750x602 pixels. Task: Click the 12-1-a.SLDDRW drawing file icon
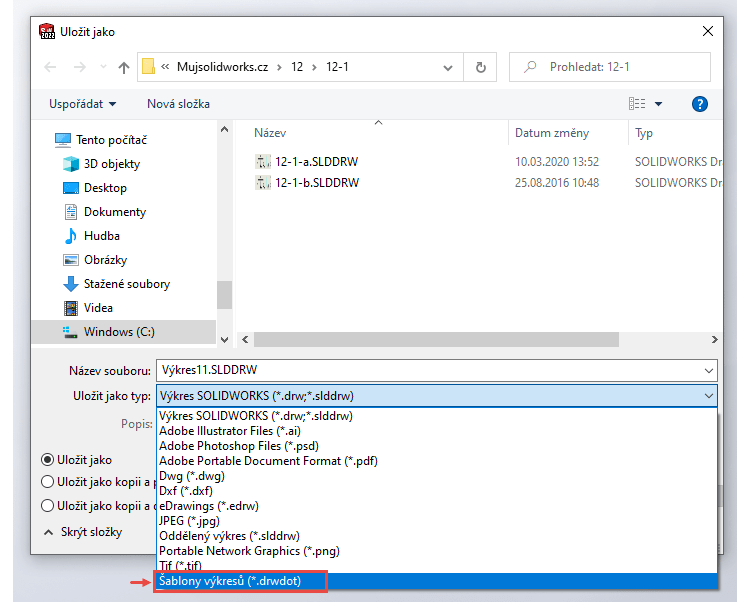[x=263, y=162]
